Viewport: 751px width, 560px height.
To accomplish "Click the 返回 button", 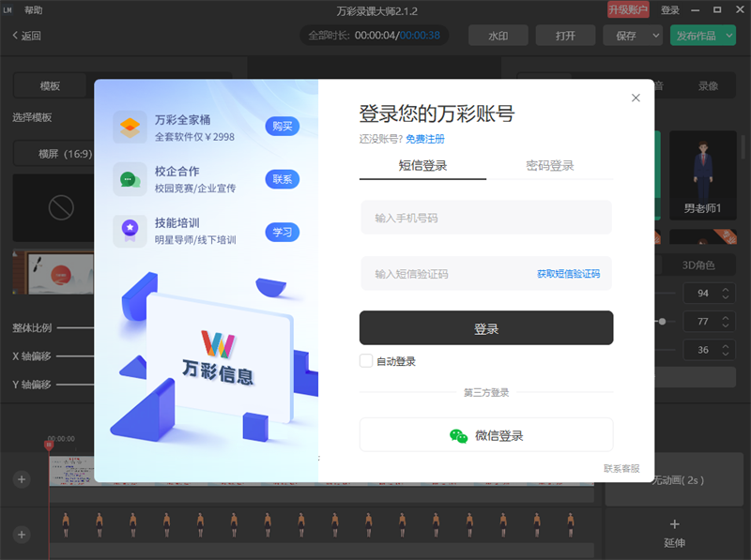I will point(27,36).
